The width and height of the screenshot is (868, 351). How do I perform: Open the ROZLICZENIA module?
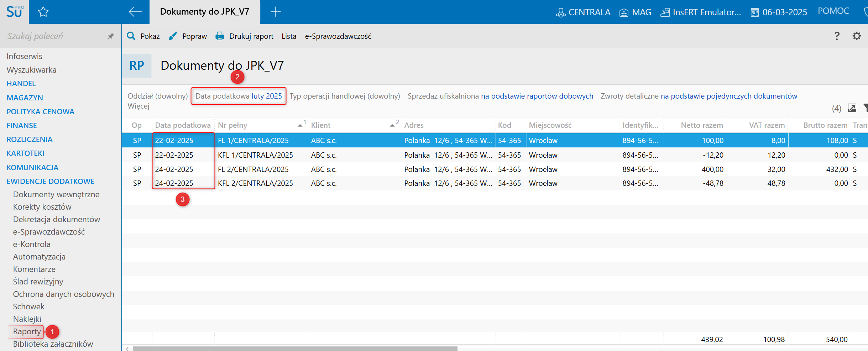[30, 139]
